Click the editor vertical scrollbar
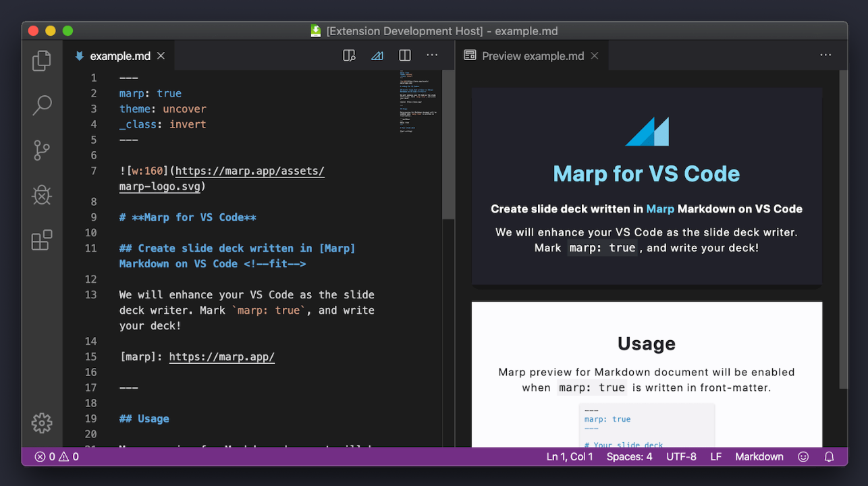The height and width of the screenshot is (486, 868). tap(448, 144)
